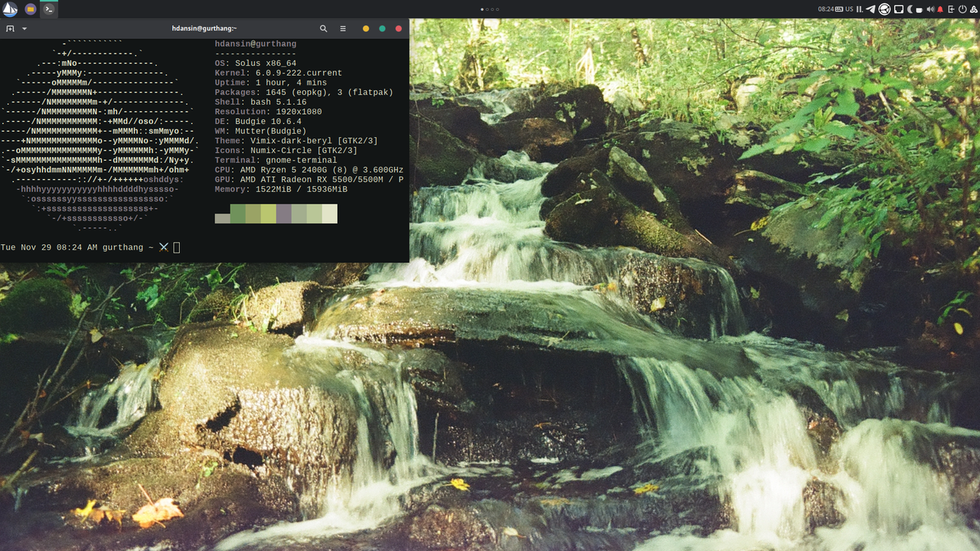The image size is (980, 551).
Task: Click the Kernel: 6.0.9-222.current line
Action: (x=279, y=73)
